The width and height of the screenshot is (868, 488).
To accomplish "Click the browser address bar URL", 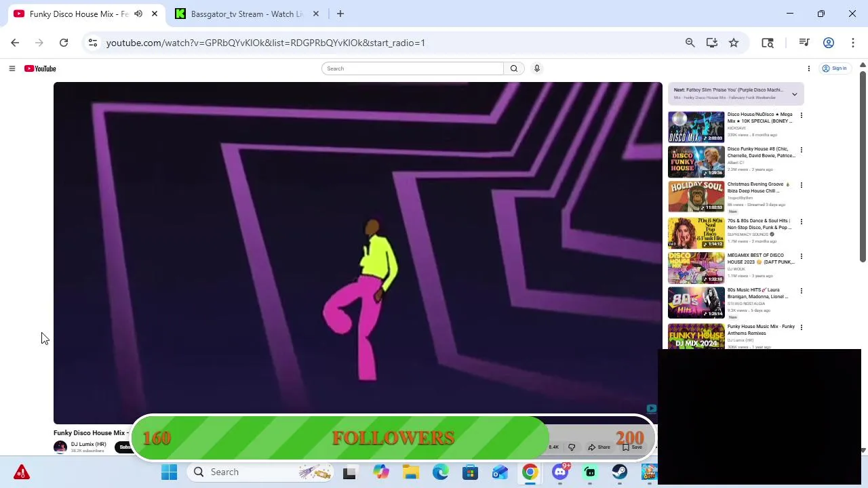I will click(x=266, y=43).
